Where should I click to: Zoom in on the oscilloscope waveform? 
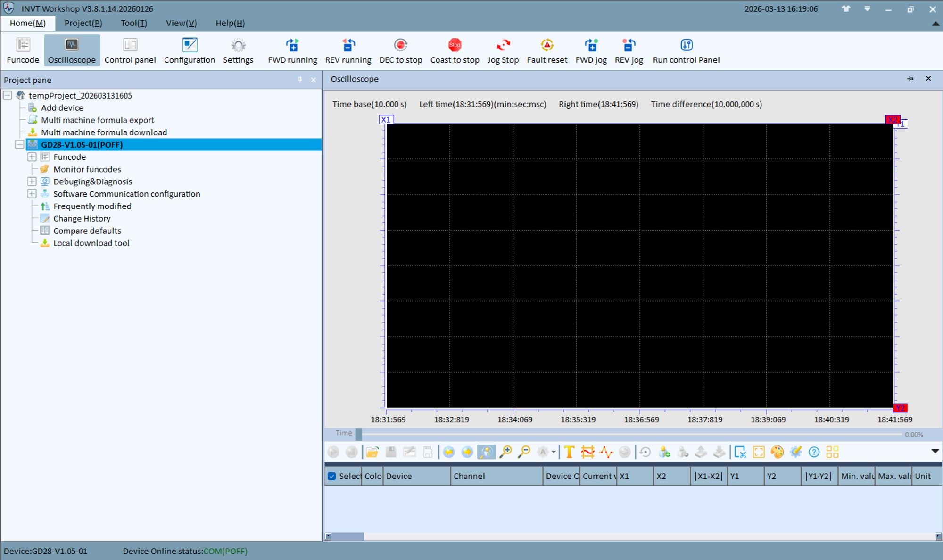(x=506, y=452)
